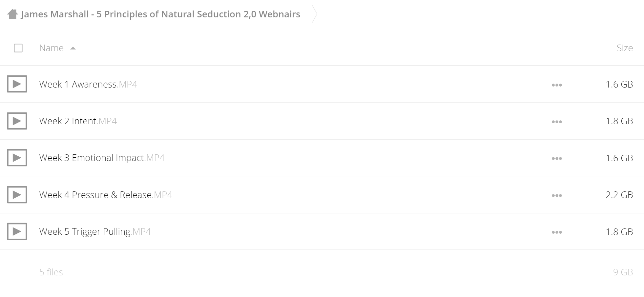Click video icon for Week 3 Emotional Impact

(17, 158)
